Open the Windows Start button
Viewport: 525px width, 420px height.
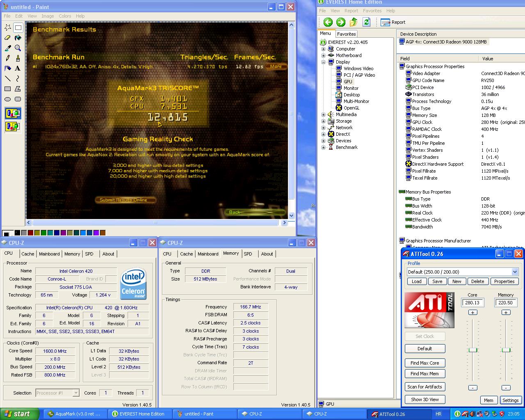[19, 414]
